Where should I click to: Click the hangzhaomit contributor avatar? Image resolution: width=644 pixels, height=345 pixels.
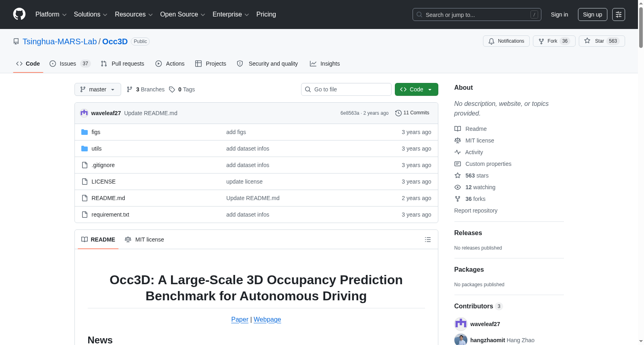pyautogui.click(x=461, y=340)
